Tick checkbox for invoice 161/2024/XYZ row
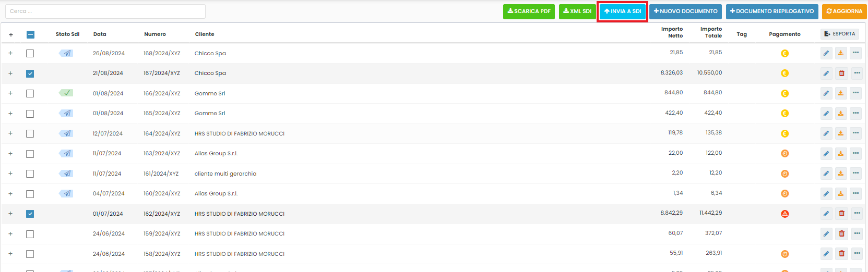The width and height of the screenshot is (868, 272). 30,174
